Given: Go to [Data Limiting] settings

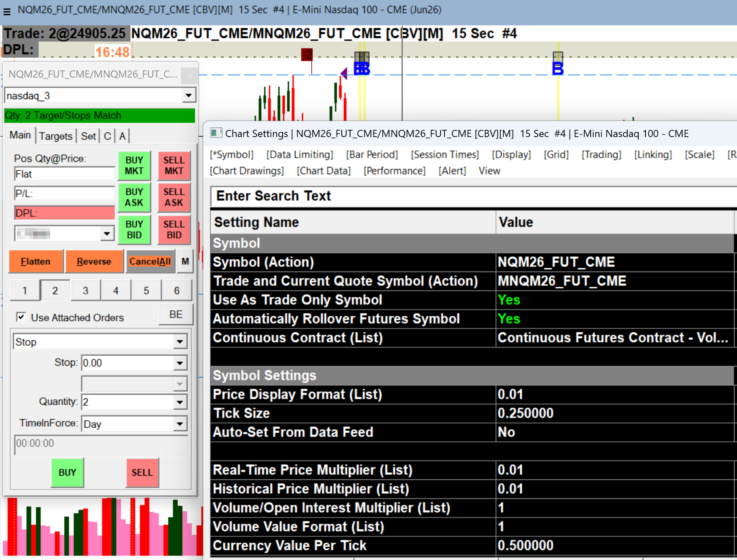Looking at the screenshot, I should click(x=300, y=155).
